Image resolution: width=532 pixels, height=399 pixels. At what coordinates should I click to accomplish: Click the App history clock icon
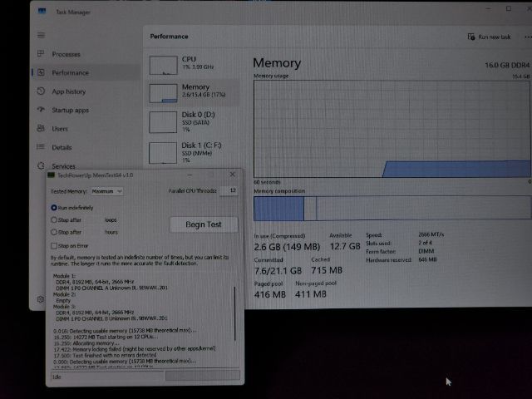click(41, 91)
